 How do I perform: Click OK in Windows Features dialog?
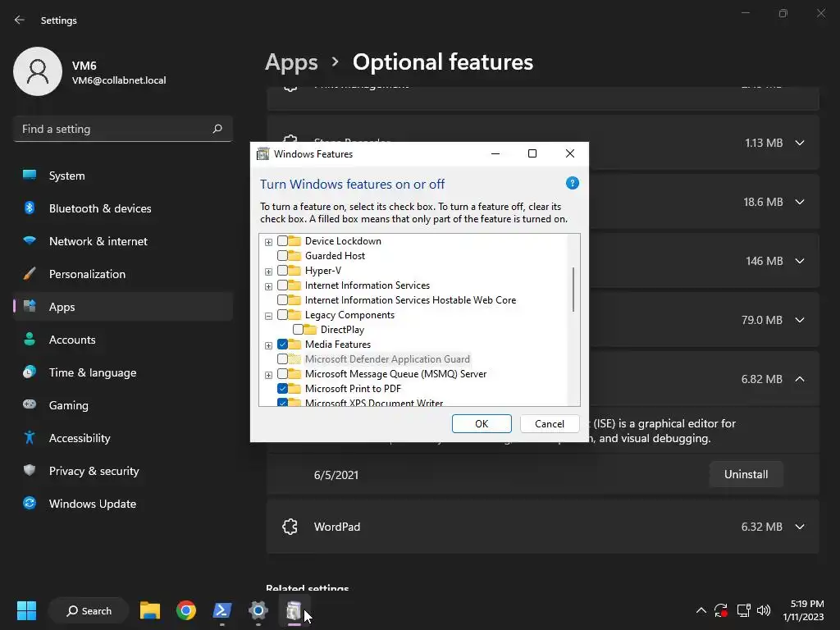(482, 424)
